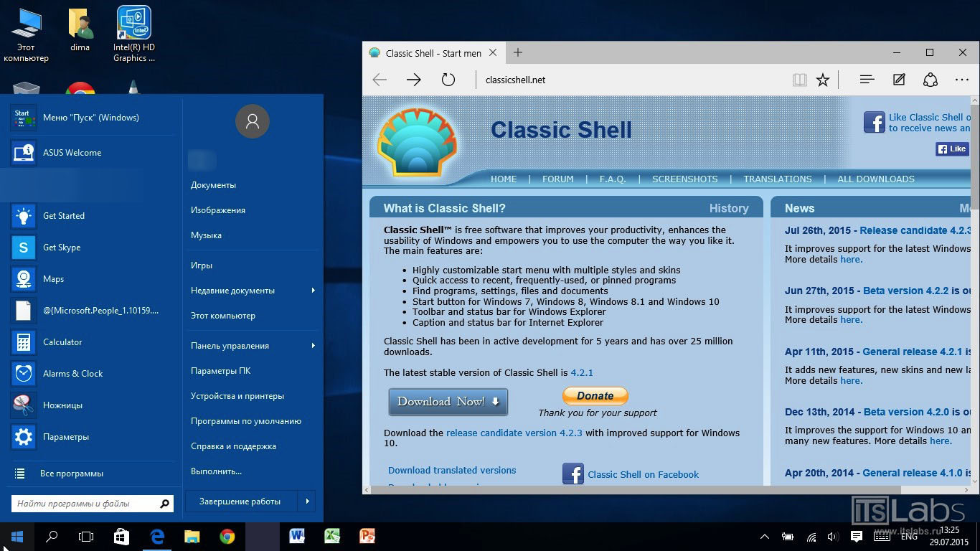Open Intel(R) HD Graphics desktop shortcut
Viewport: 980px width, 551px height.
pos(134,34)
